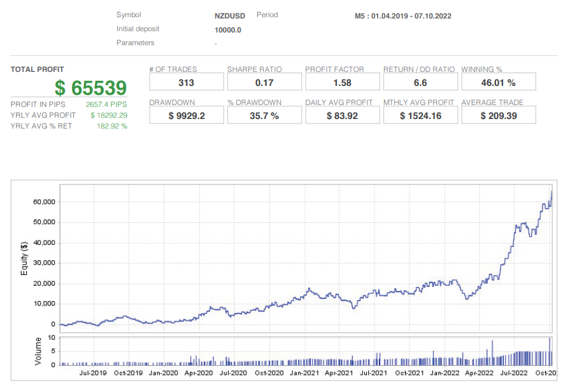570x392 pixels.
Task: Click the SHARPE RATIO 0.17 box
Action: click(x=264, y=81)
